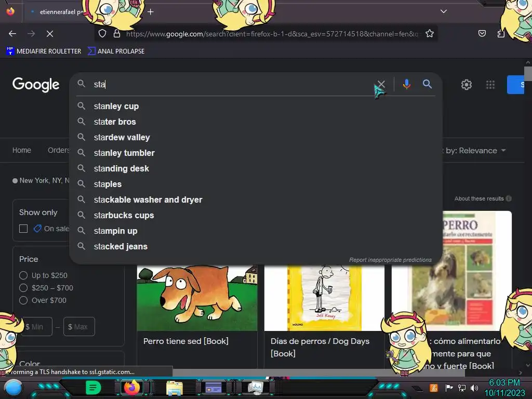Open the Start orb on taskbar
The image size is (532, 399).
click(x=13, y=388)
